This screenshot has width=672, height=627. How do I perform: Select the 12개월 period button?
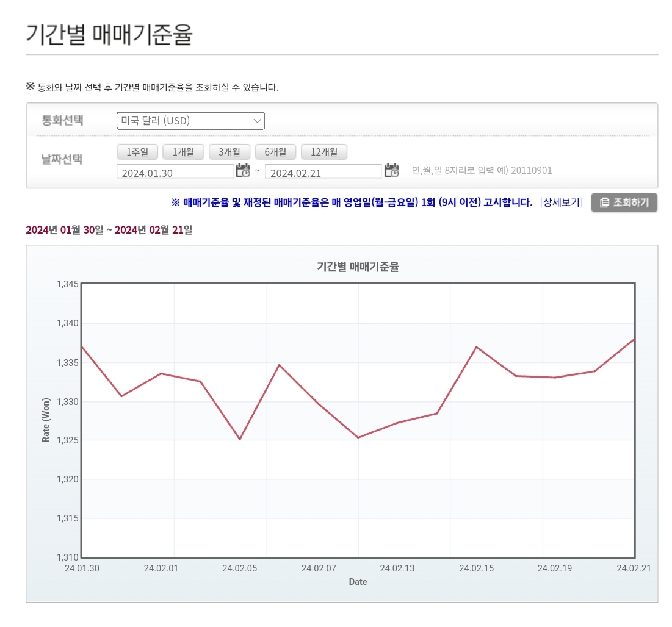click(324, 152)
